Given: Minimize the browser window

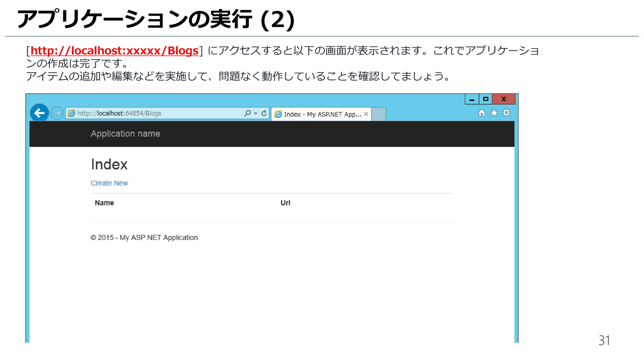Looking at the screenshot, I should click(x=472, y=99).
